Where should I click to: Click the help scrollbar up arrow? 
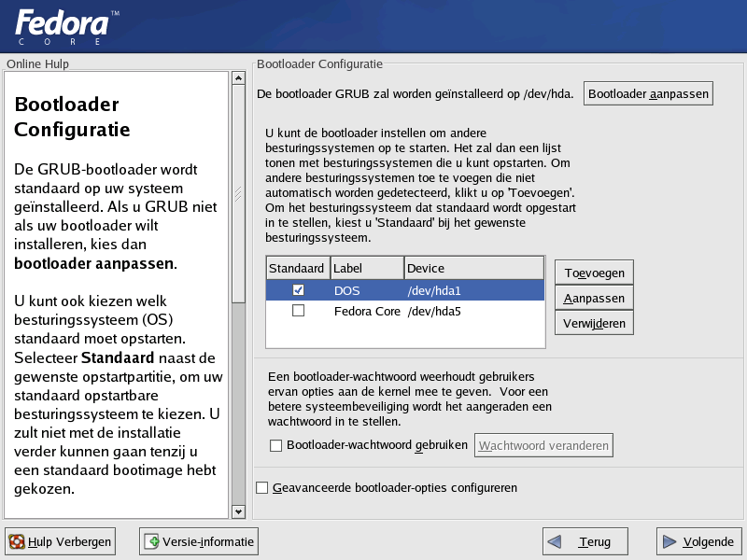239,78
